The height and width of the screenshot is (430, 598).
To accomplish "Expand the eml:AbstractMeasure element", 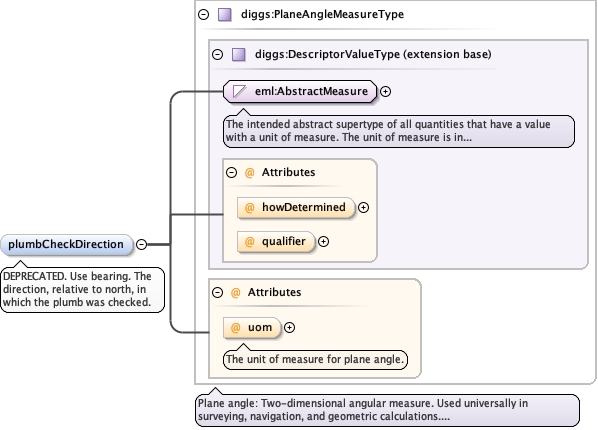I will pyautogui.click(x=386, y=92).
